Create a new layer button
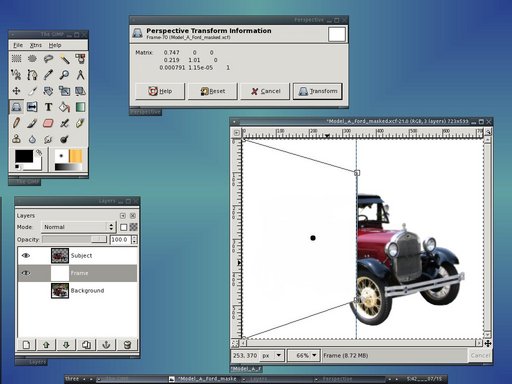The height and width of the screenshot is (384, 512). tap(26, 345)
